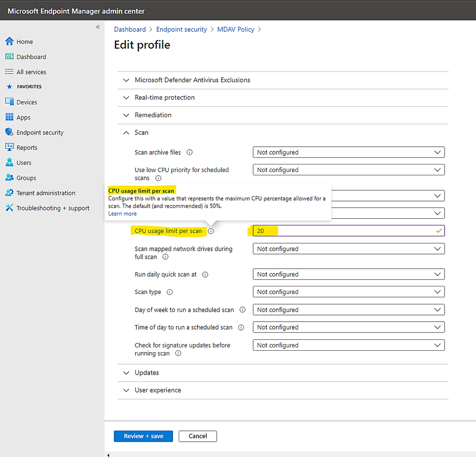Collapse the Scan section
The height and width of the screenshot is (457, 476).
(x=126, y=132)
